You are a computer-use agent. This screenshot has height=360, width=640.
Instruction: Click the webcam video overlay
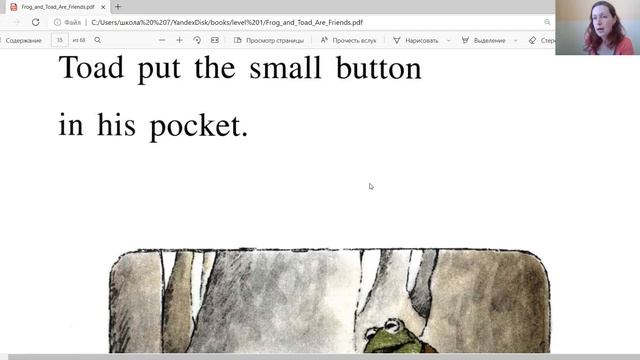[598, 27]
